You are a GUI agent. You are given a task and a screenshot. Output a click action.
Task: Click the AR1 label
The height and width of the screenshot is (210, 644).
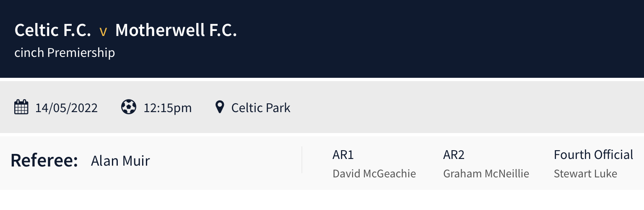343,155
